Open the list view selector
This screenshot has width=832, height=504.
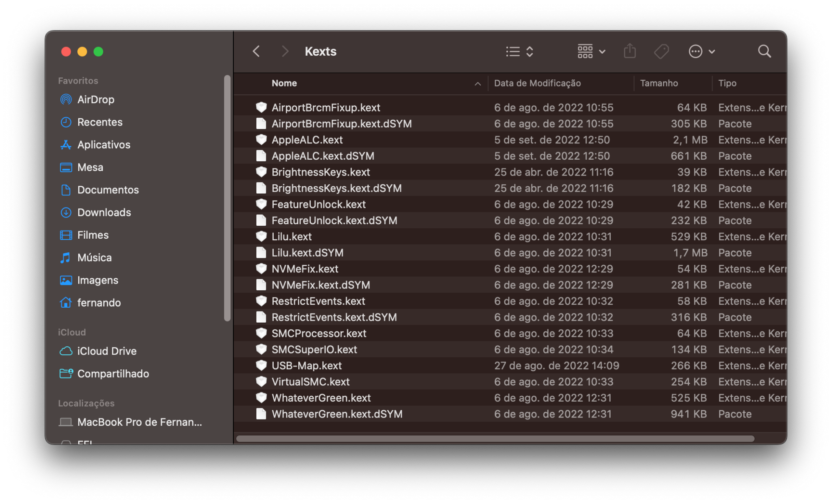[520, 52]
